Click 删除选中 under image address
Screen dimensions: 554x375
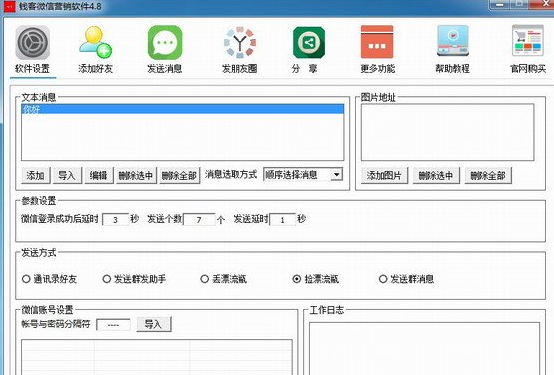point(436,175)
